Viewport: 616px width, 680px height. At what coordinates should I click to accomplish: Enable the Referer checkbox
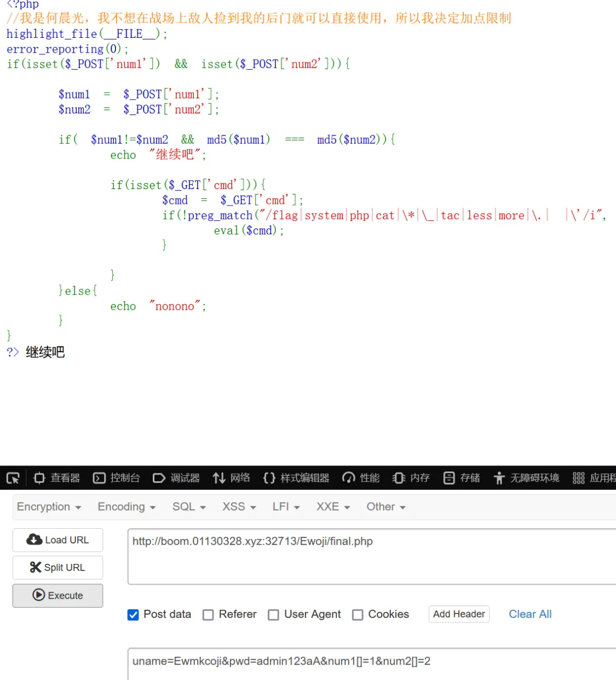pos(208,615)
